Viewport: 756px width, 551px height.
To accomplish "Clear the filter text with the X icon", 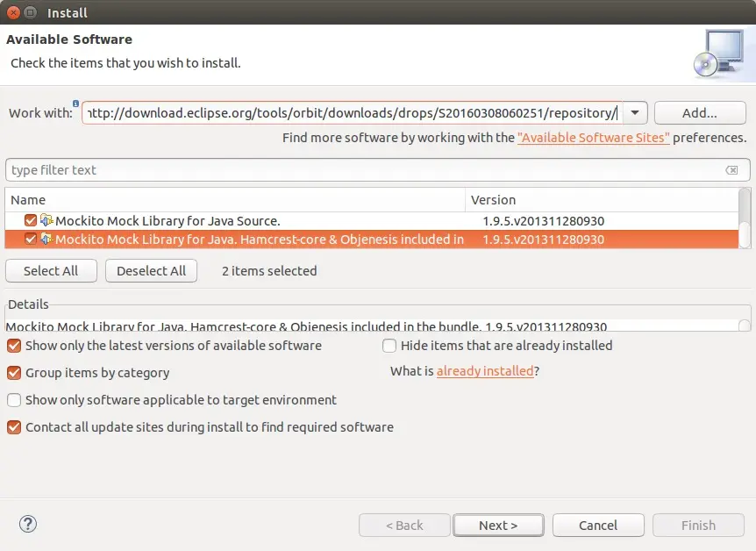I will (x=731, y=170).
